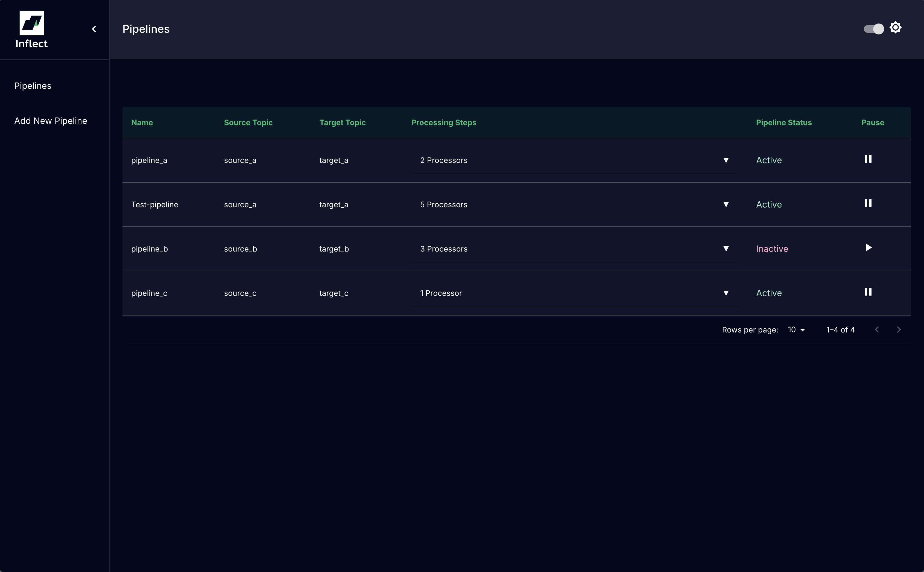The width and height of the screenshot is (924, 572).
Task: Click the Pause column header
Action: (x=873, y=122)
